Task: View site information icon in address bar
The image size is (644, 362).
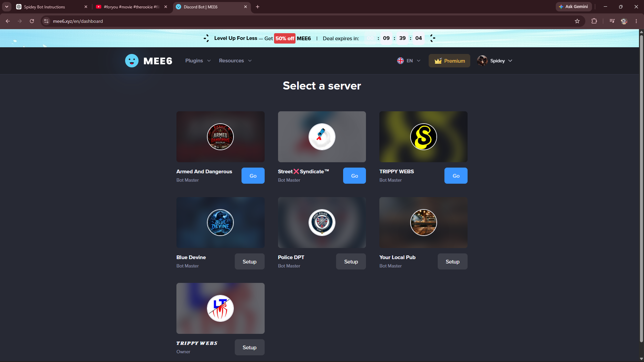Action: pos(46,21)
